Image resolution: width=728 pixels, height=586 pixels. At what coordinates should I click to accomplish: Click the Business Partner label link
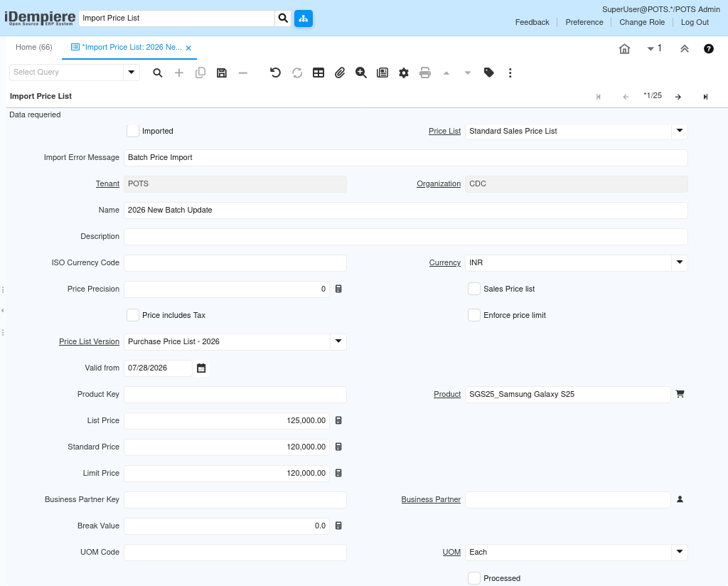pos(431,500)
